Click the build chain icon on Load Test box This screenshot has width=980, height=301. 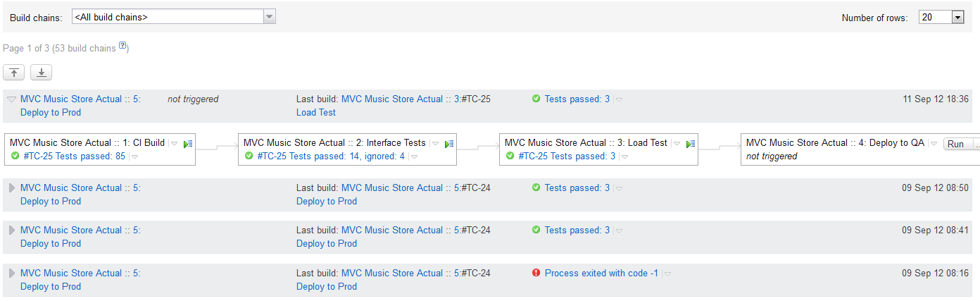pyautogui.click(x=690, y=144)
